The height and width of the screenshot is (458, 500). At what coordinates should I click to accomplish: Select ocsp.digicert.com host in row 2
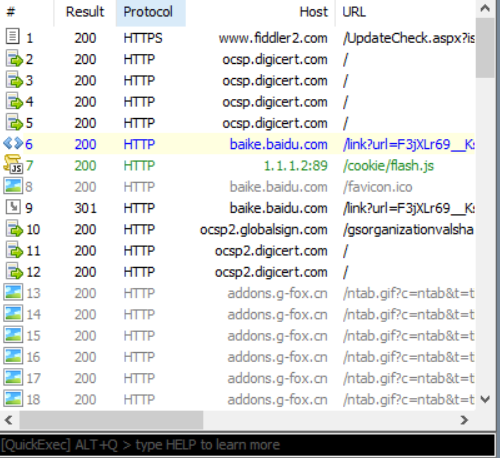(275, 59)
